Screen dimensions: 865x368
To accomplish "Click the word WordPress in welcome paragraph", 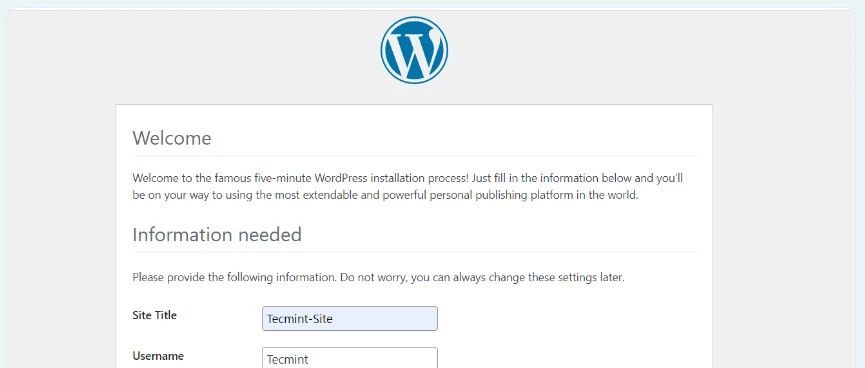I will (x=341, y=179).
